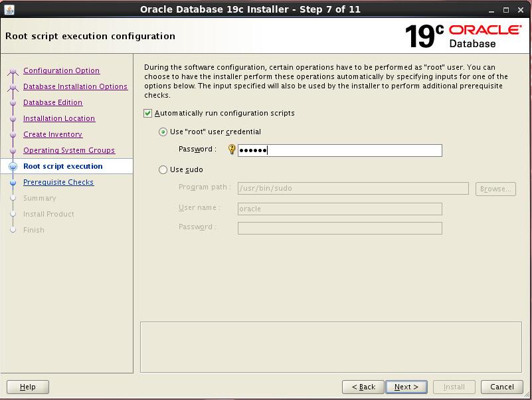Navigate to the Installation Location step
The height and width of the screenshot is (400, 532).
point(59,118)
